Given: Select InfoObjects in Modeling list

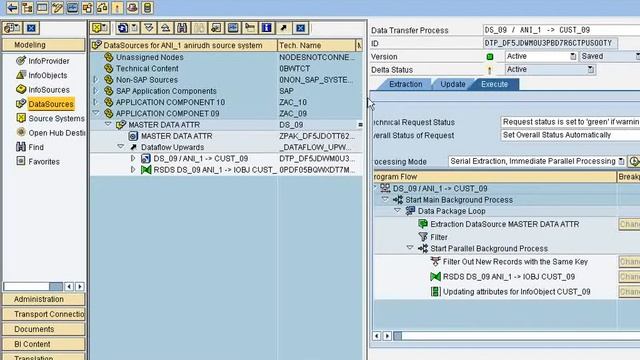Looking at the screenshot, I should pyautogui.click(x=47, y=75).
